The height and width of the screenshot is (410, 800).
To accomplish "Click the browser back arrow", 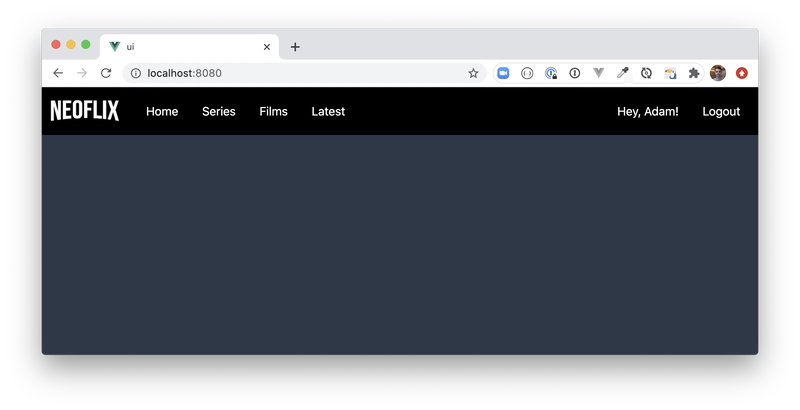I will point(58,73).
